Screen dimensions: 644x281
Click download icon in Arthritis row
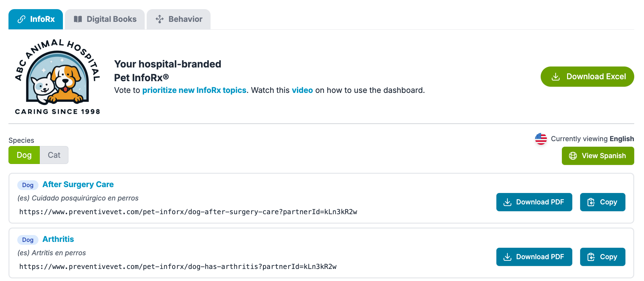[x=507, y=257]
